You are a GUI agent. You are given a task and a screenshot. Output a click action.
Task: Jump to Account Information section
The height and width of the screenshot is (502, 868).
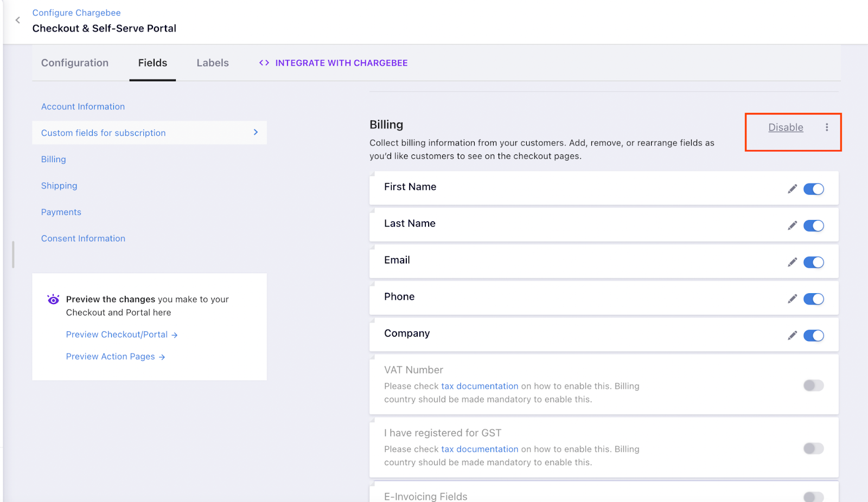83,107
